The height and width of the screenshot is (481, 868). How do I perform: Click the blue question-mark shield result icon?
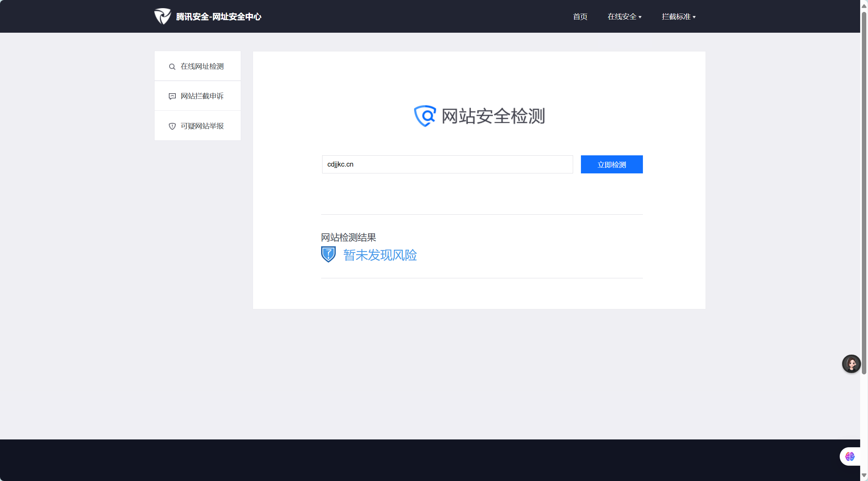[x=328, y=254]
